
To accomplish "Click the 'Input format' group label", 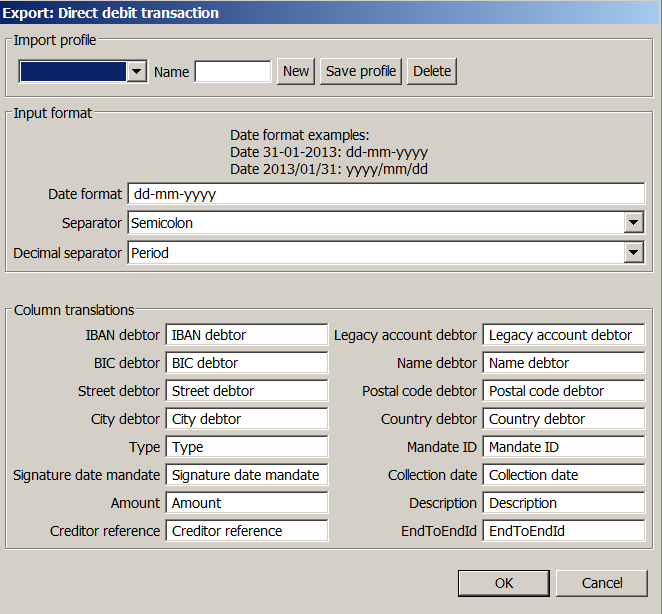I will pyautogui.click(x=53, y=113).
